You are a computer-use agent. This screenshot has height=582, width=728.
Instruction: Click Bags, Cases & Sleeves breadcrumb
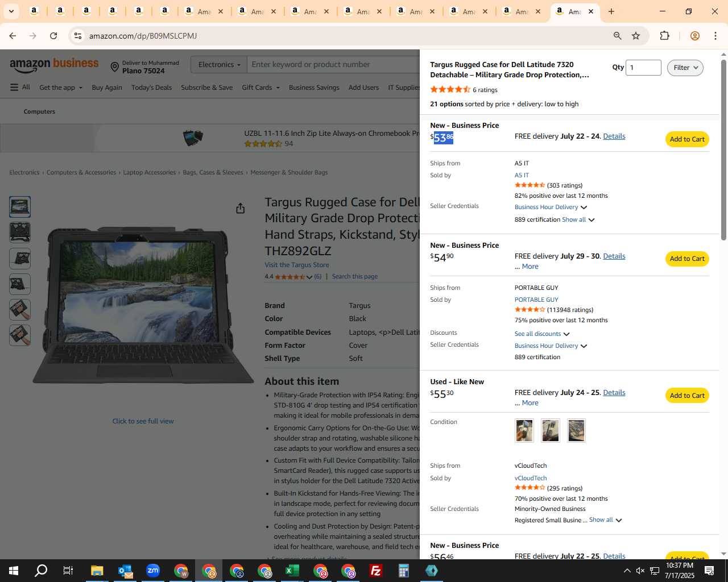[x=213, y=172]
